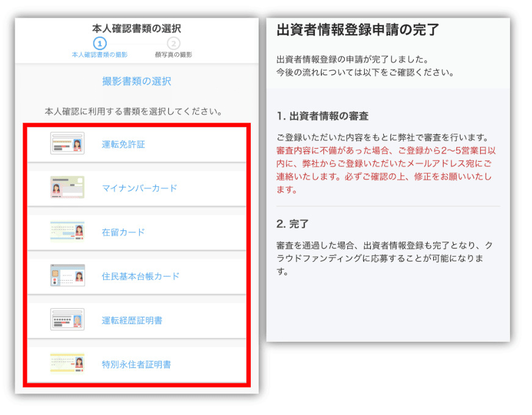Click the 運転経歴証明書 certificate icon

(67, 320)
